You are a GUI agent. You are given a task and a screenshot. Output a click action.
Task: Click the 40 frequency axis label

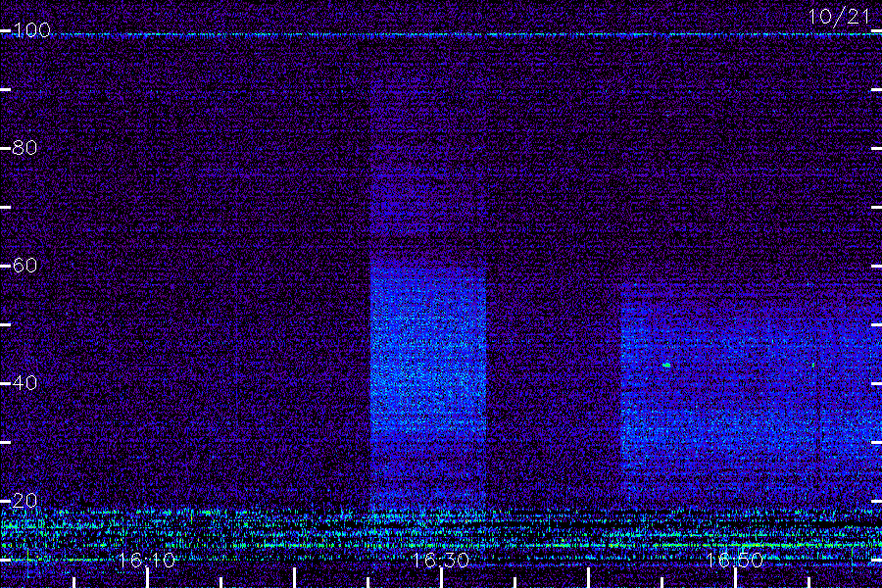pyautogui.click(x=24, y=382)
